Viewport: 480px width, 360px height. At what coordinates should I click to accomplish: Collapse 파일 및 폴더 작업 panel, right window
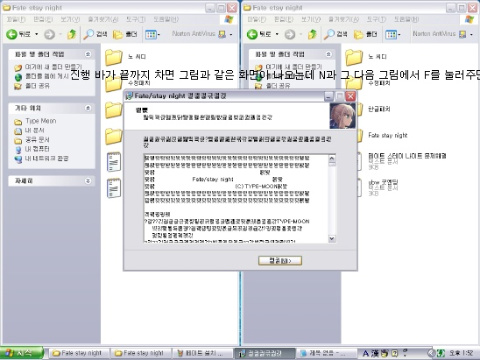tap(329, 54)
